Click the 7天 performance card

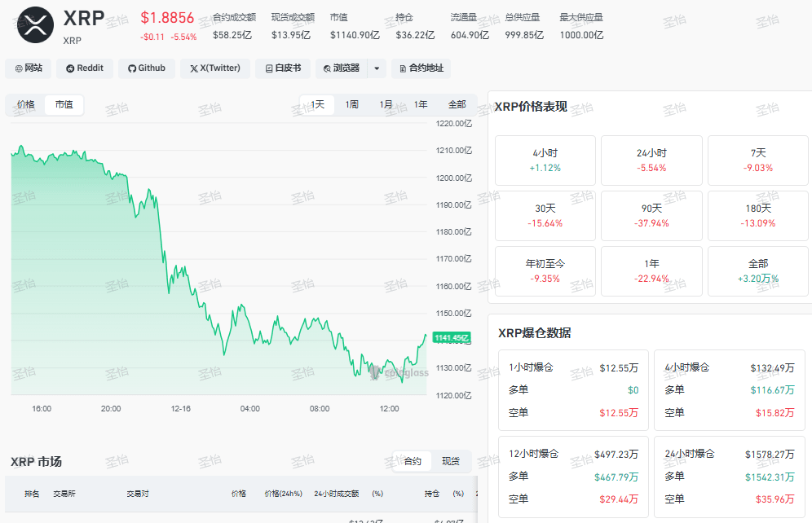758,160
